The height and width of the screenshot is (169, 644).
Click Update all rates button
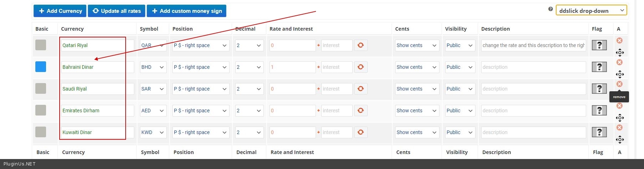tap(117, 11)
